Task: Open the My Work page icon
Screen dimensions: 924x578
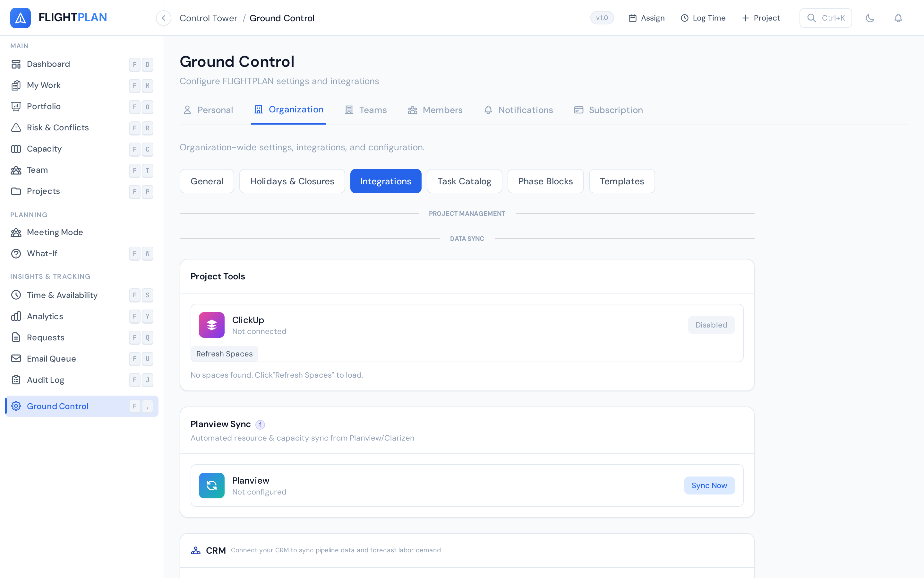Action: [16, 85]
